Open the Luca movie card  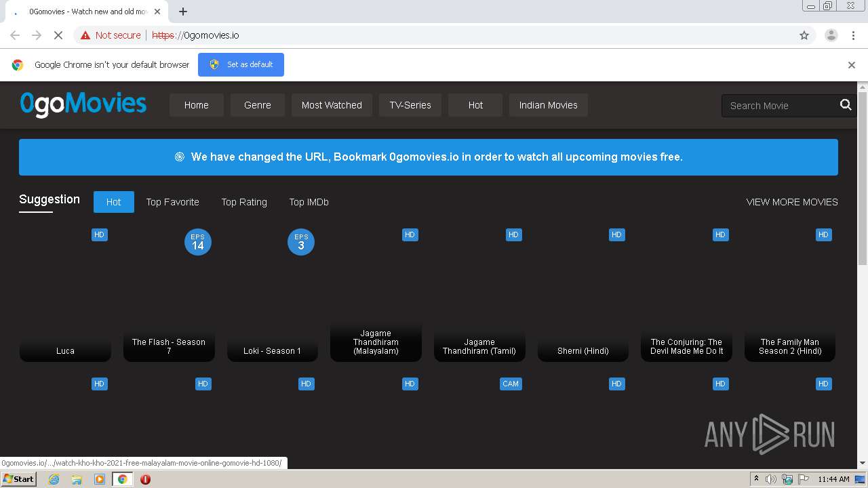pos(65,295)
